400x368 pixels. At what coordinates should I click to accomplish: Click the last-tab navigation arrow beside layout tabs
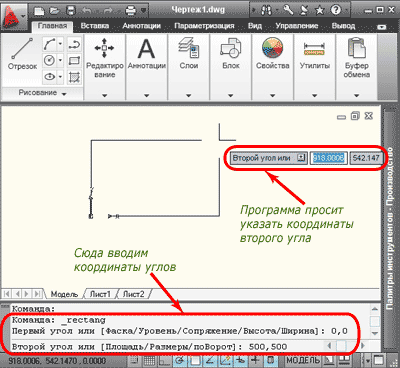tap(38, 294)
